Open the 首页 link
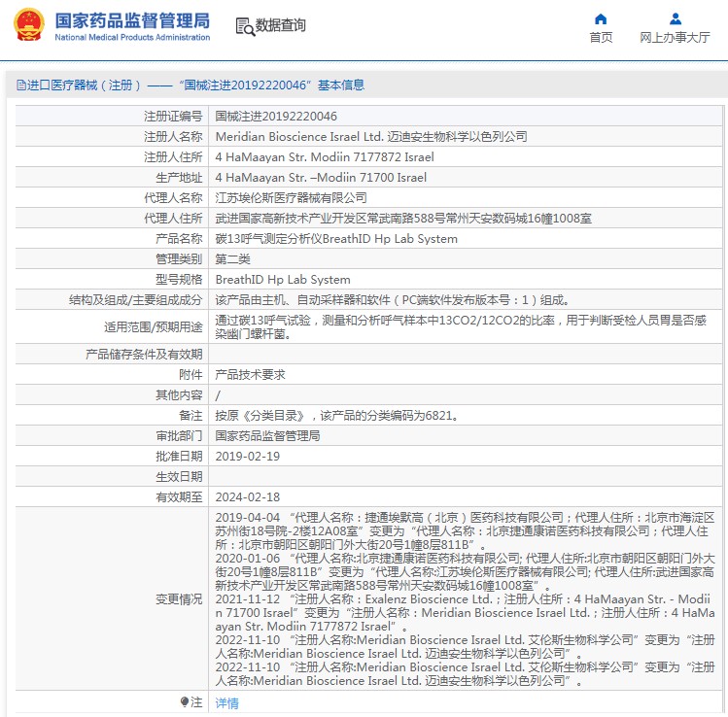This screenshot has height=717, width=728. [601, 37]
